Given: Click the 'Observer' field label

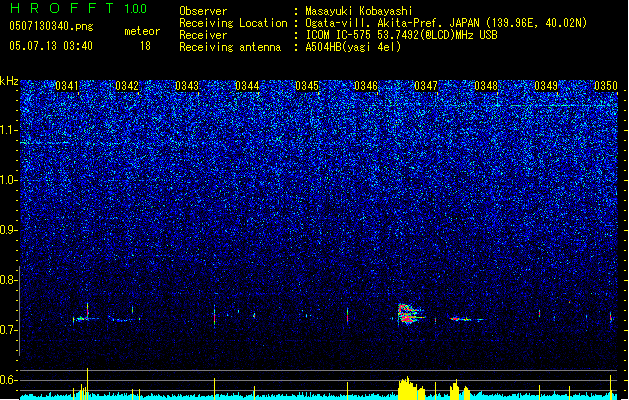Looking at the screenshot, I should click(203, 11).
